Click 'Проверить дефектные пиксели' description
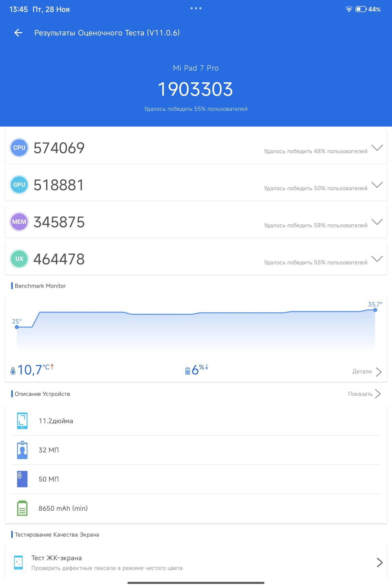 coord(107,568)
